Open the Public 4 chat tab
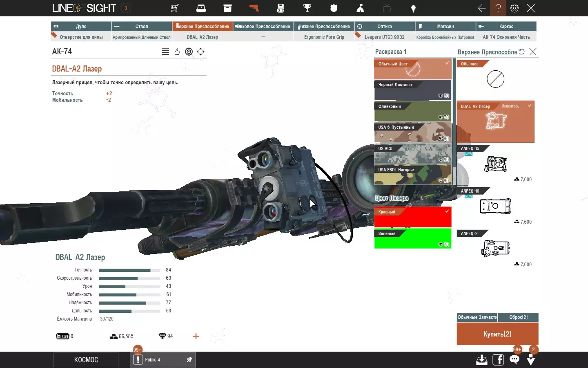This screenshot has width=588, height=368. 163,360
